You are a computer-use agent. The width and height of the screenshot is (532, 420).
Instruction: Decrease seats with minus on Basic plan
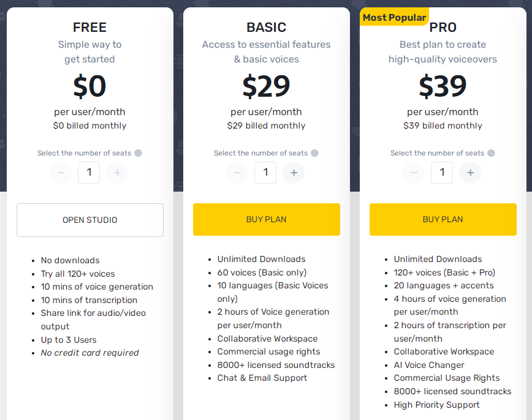click(x=238, y=173)
